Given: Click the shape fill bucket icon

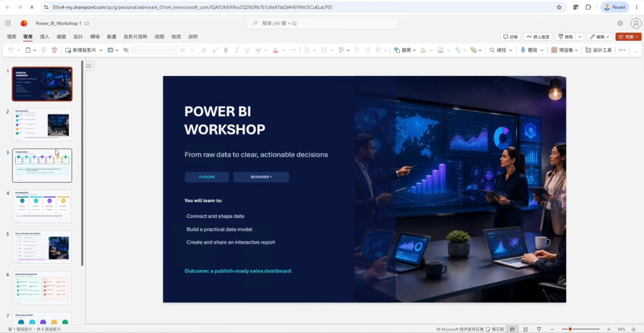Looking at the screenshot, I should (423, 50).
